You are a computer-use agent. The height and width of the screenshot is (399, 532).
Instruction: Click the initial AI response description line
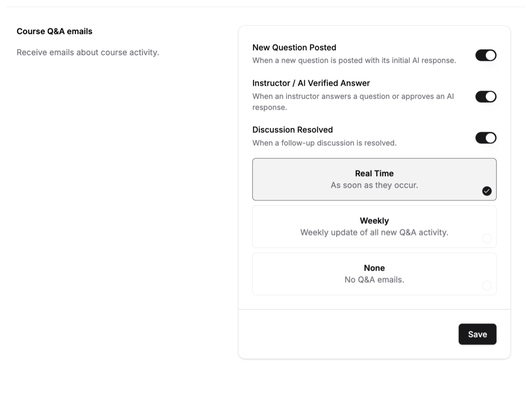pos(354,60)
